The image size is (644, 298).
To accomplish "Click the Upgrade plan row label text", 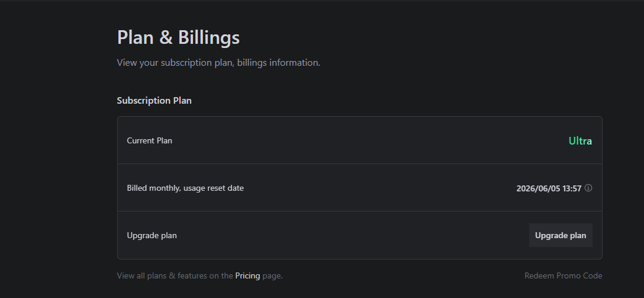I will pos(152,236).
